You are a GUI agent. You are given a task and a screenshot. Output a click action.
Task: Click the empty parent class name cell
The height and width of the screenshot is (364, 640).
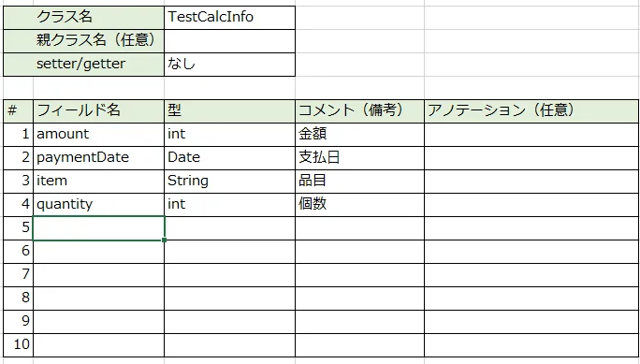(x=229, y=41)
